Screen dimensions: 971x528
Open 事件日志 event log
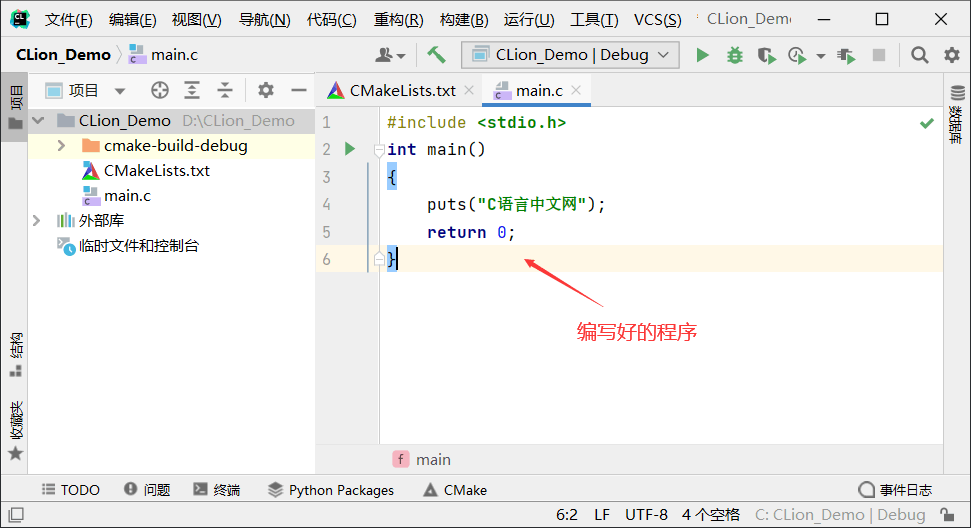895,490
